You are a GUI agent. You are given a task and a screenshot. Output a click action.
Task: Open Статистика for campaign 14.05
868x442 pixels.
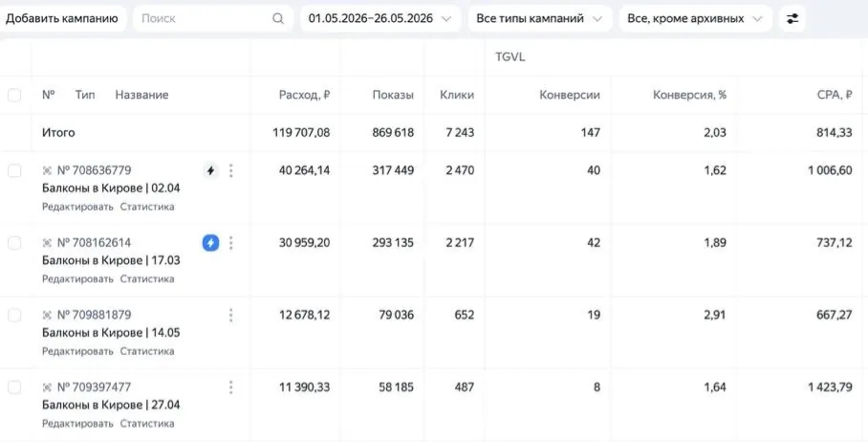[x=147, y=351]
